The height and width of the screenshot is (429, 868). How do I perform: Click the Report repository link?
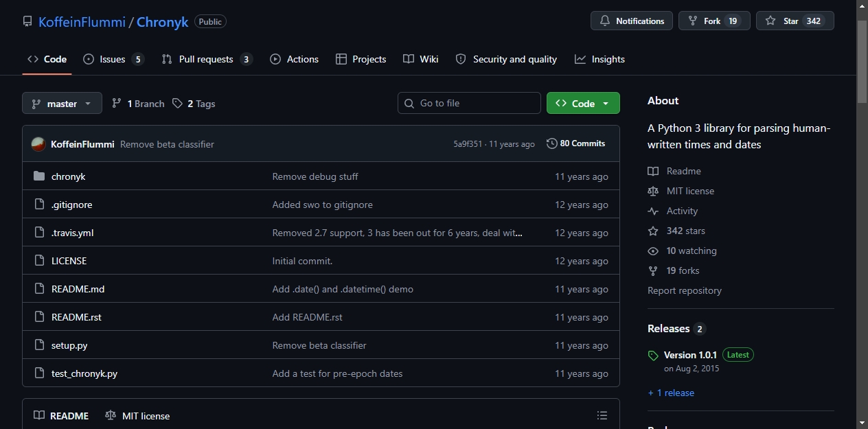[685, 290]
